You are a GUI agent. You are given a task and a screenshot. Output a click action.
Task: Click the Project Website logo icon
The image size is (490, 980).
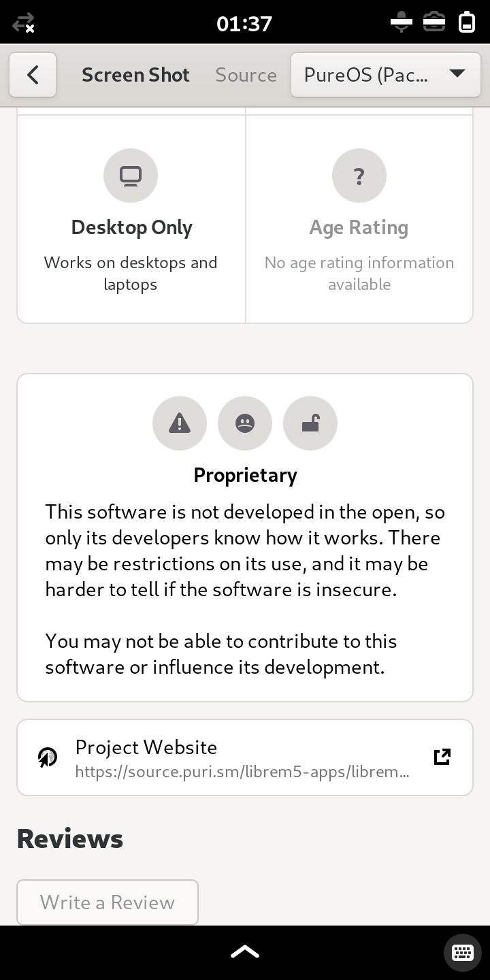(48, 757)
